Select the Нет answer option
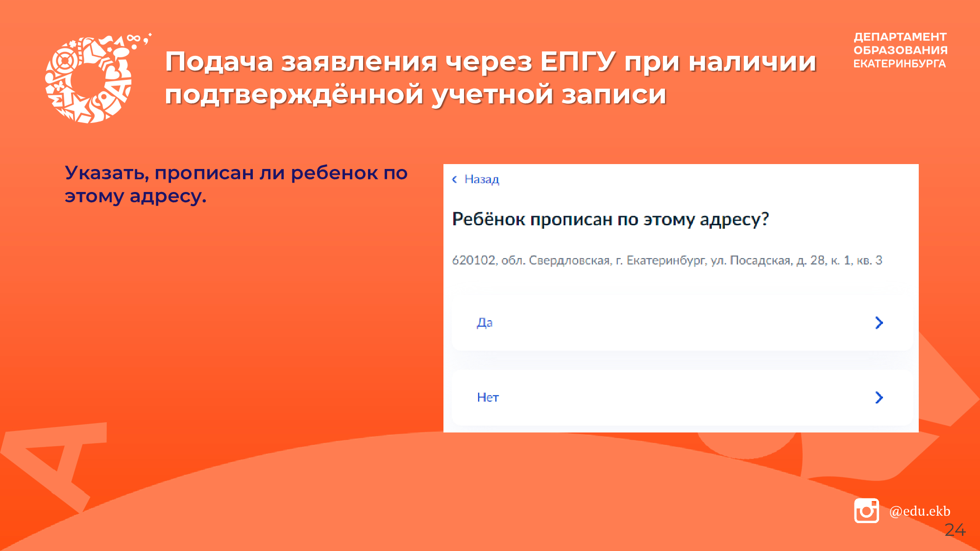Screen dimensions: 980x551 pyautogui.click(x=488, y=397)
